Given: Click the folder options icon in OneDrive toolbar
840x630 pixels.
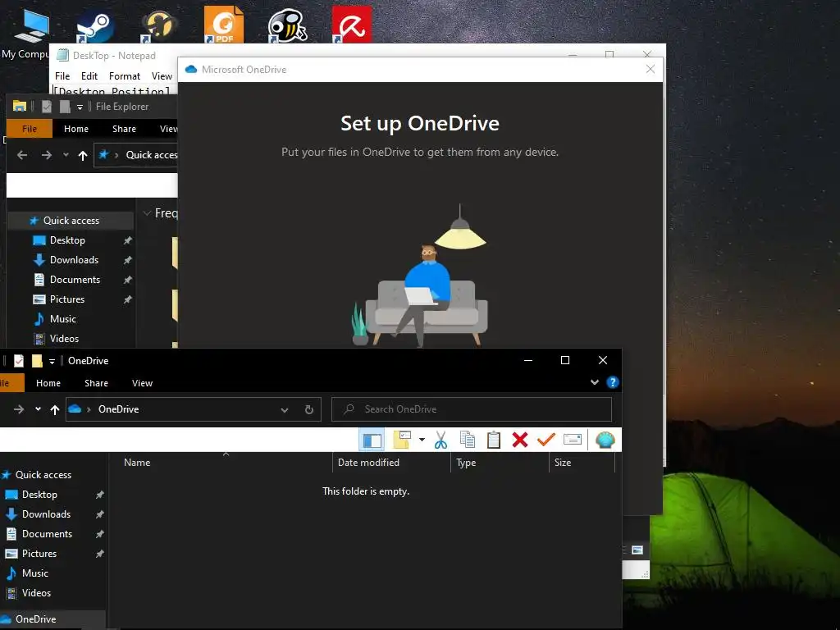Looking at the screenshot, I should 402,440.
